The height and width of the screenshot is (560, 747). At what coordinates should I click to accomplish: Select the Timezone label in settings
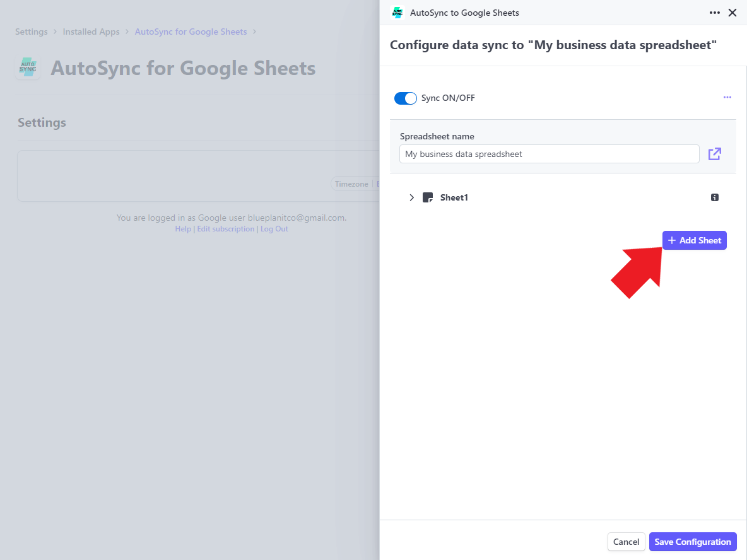pyautogui.click(x=351, y=184)
